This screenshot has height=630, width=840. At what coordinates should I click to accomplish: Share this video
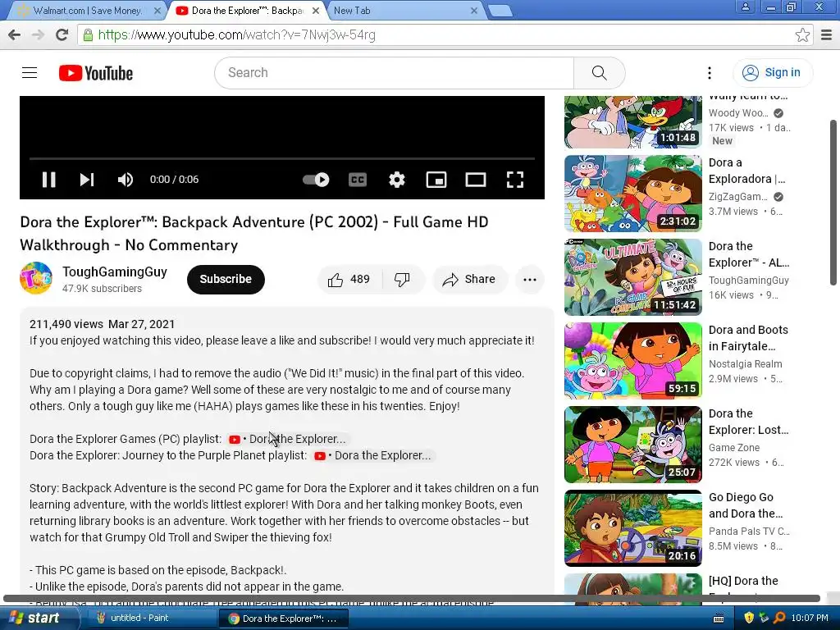point(470,279)
